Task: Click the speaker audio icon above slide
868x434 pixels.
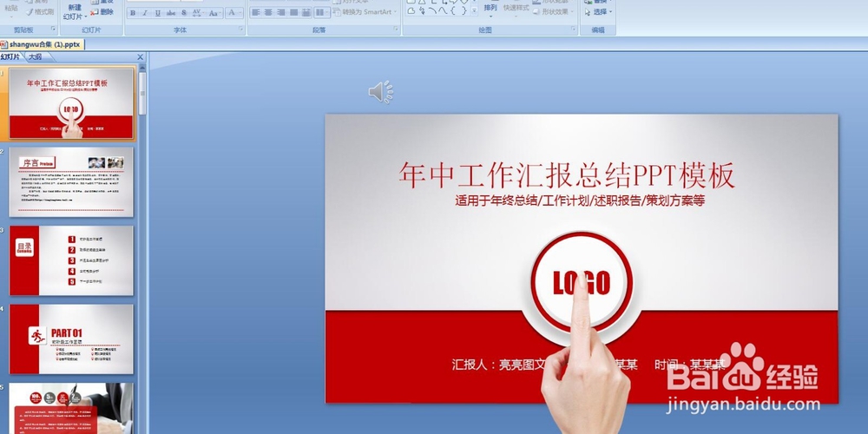Action: tap(381, 92)
